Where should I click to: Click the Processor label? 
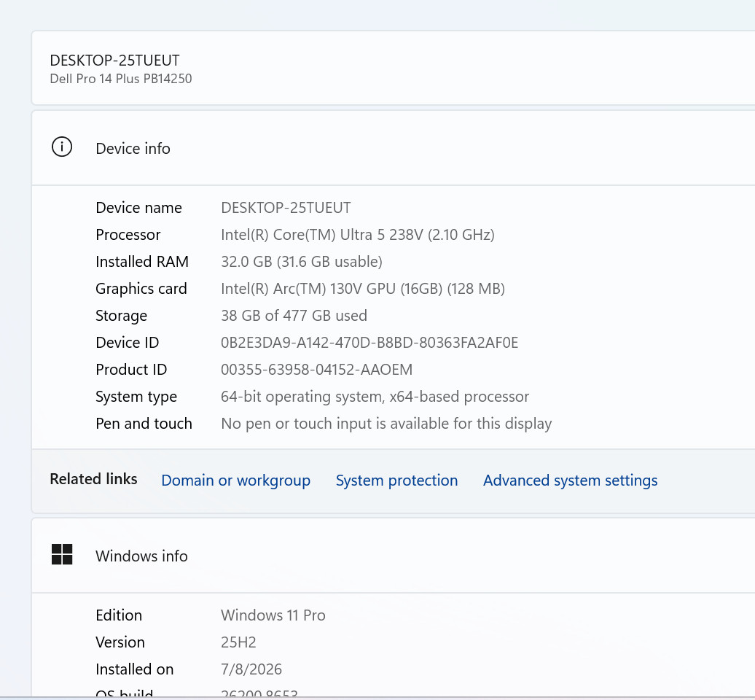[x=128, y=235]
